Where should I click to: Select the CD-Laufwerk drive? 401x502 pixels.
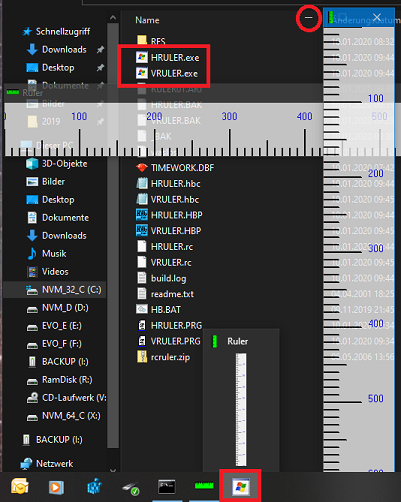[66, 398]
